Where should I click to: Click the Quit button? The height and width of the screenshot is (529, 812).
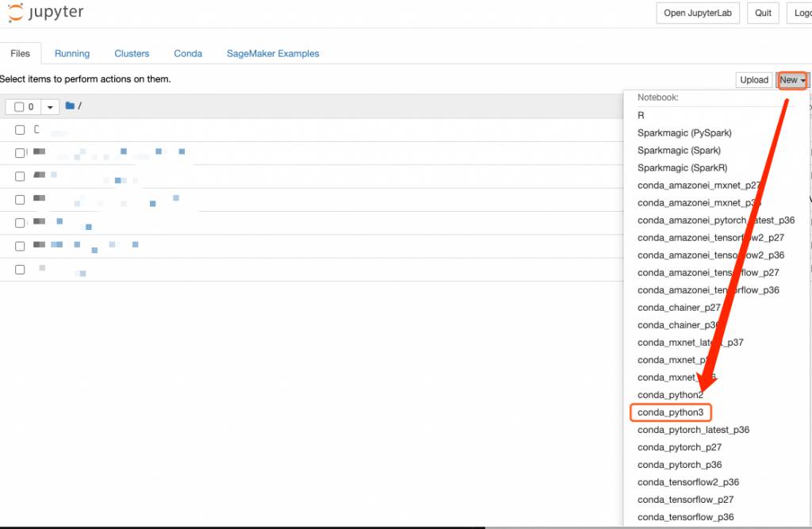tap(763, 13)
